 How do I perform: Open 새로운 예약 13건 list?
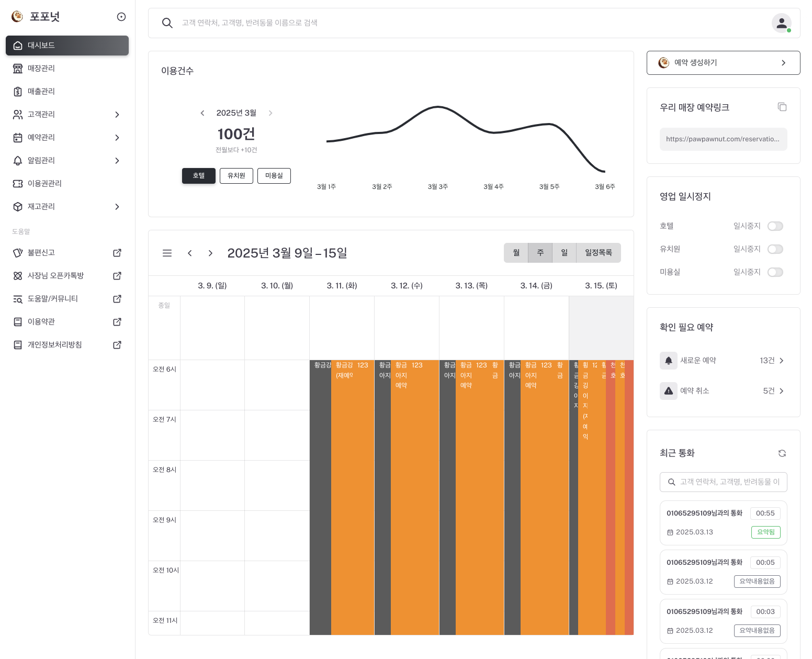pos(724,361)
